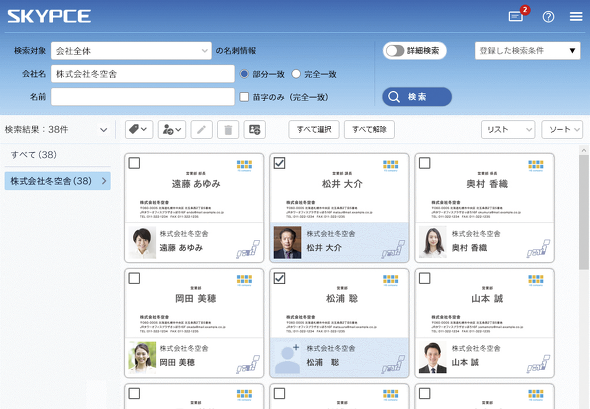Select 株式会社冬空舎 (38) in the sidebar
Image resolution: width=590 pixels, height=409 pixels.
click(x=58, y=181)
